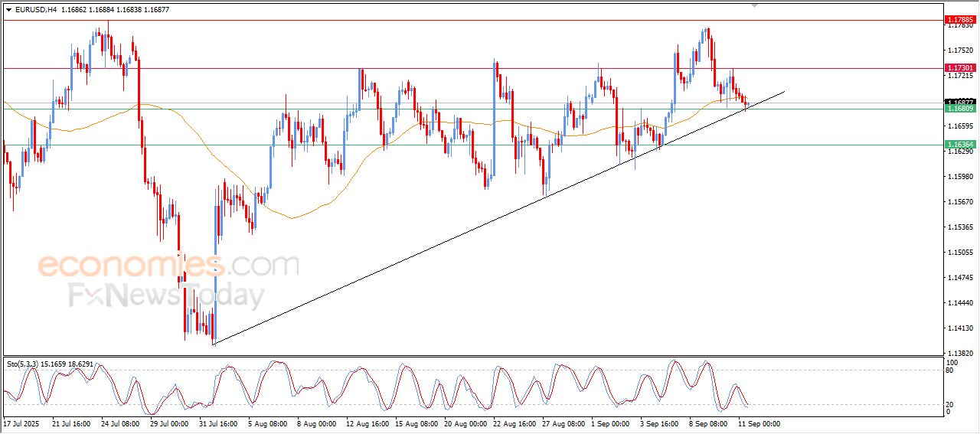Click the chart shift triangle marker on top edge
This screenshot has height=434, width=980.
click(754, 5)
